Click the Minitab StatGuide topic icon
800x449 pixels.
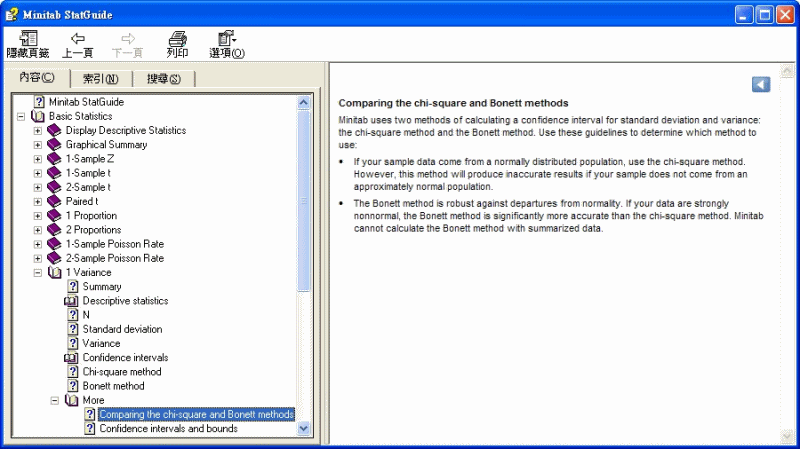(39, 102)
